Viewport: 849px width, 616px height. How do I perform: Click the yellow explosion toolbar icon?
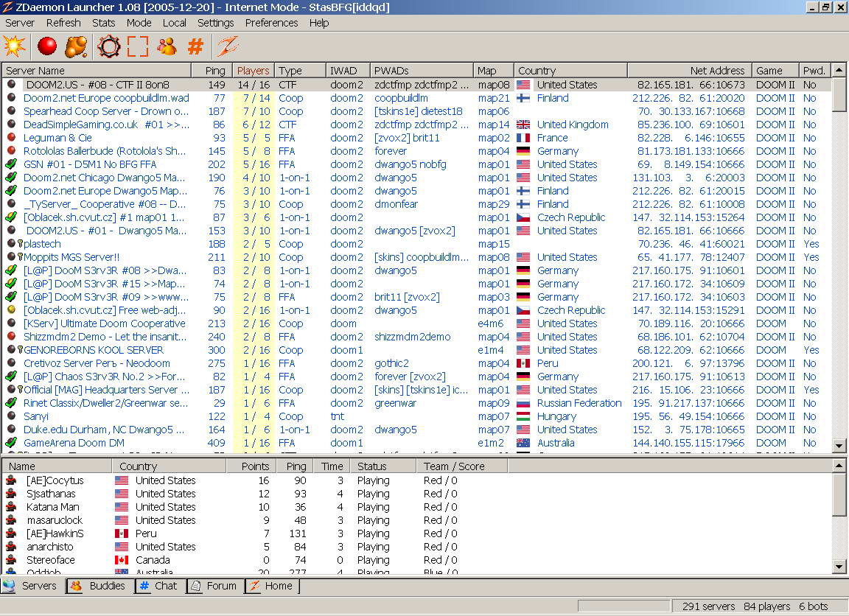coord(14,46)
